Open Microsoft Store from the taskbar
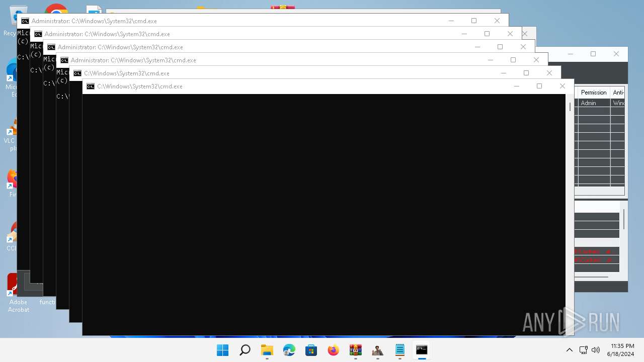Viewport: 644px width, 362px height. tap(311, 350)
